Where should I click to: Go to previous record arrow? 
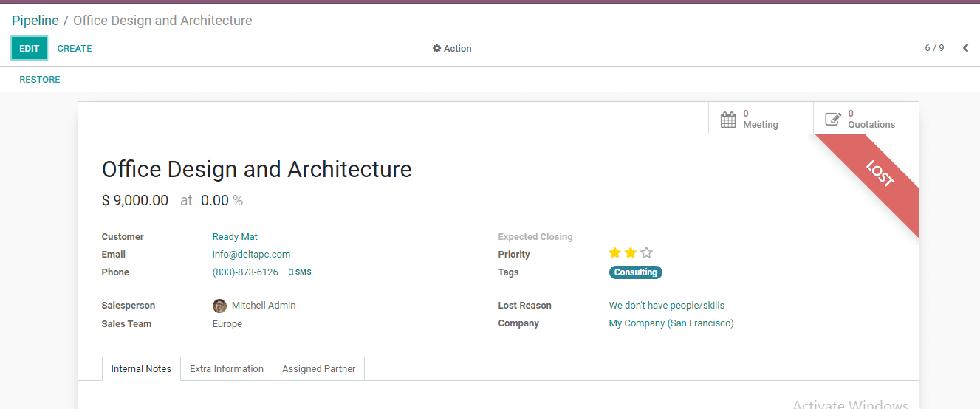tap(965, 48)
